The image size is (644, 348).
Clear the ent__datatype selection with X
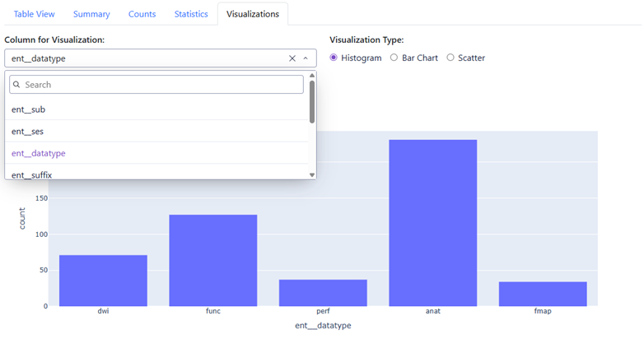292,58
